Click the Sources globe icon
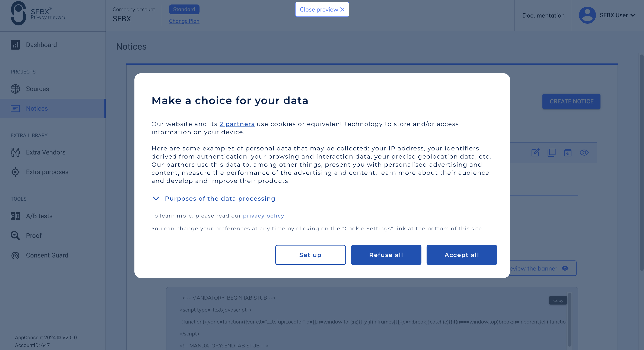The width and height of the screenshot is (644, 350). [x=15, y=89]
